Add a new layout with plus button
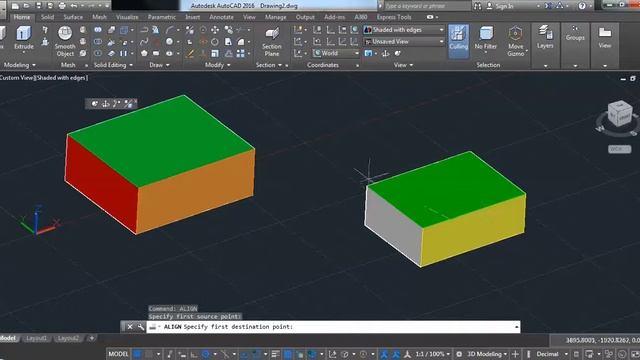Image resolution: width=640 pixels, height=360 pixels. coord(92,338)
